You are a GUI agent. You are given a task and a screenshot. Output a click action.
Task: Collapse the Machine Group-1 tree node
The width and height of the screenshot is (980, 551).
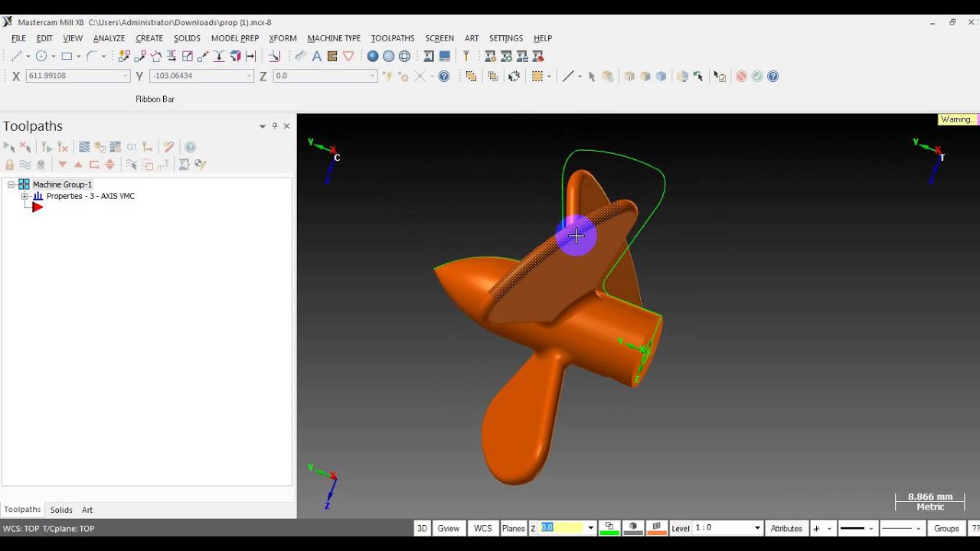point(11,184)
